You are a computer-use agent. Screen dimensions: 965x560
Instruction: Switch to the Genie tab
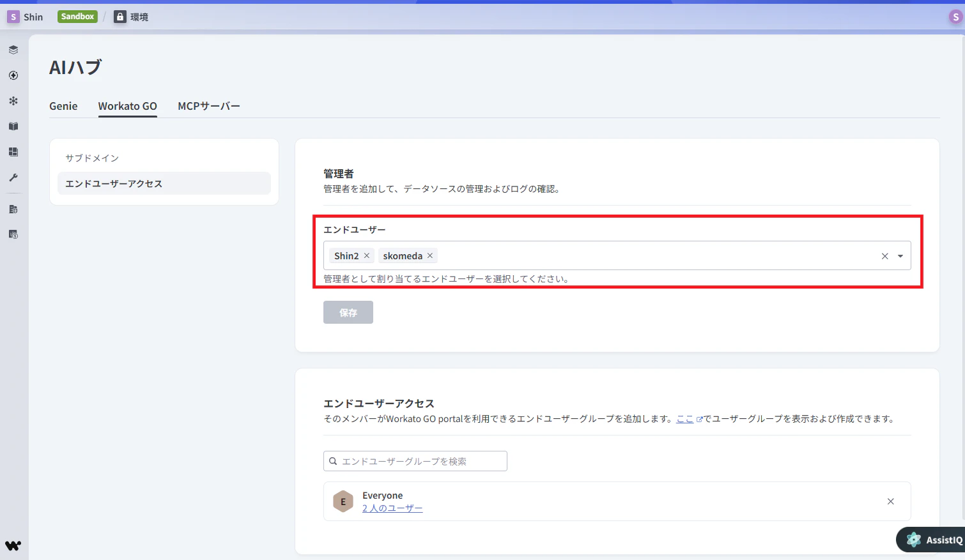coord(63,106)
